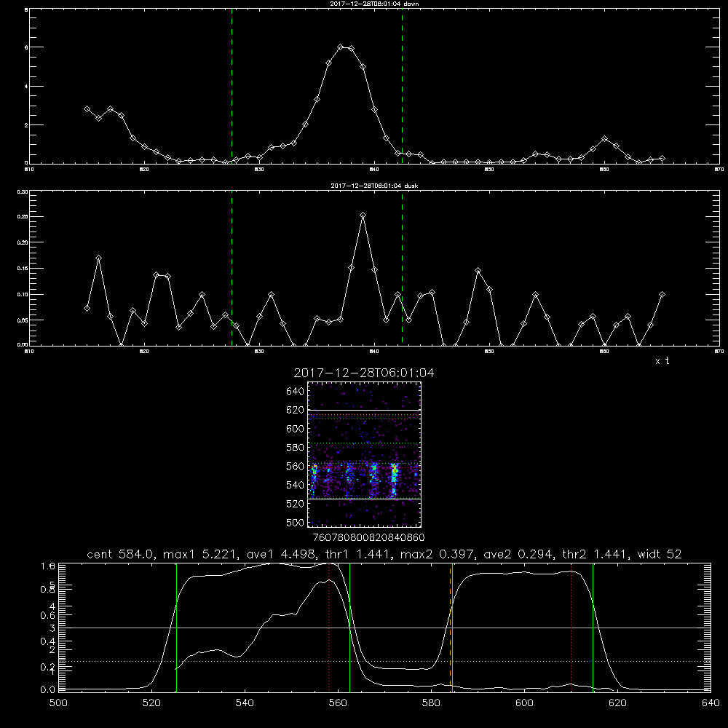Click the 500 y-axis label beside the spectrogram

[296, 522]
